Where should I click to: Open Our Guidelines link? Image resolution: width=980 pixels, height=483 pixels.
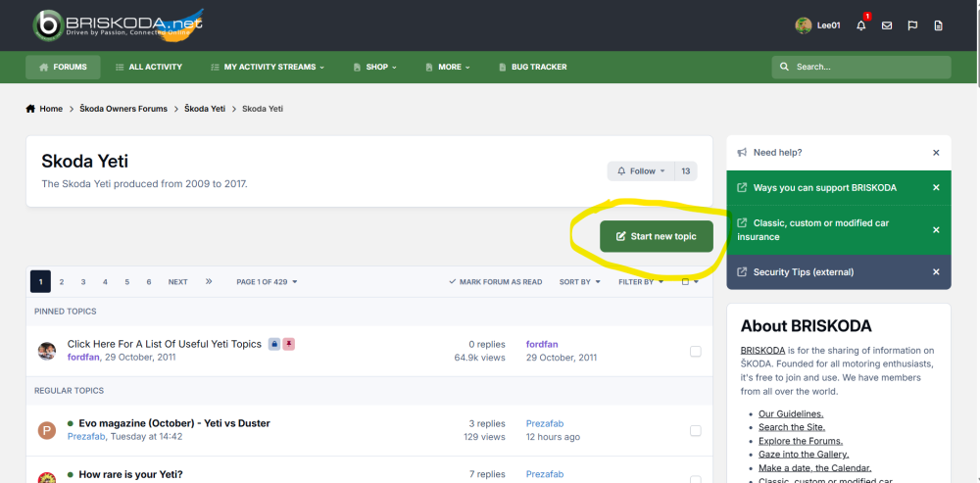click(x=791, y=413)
